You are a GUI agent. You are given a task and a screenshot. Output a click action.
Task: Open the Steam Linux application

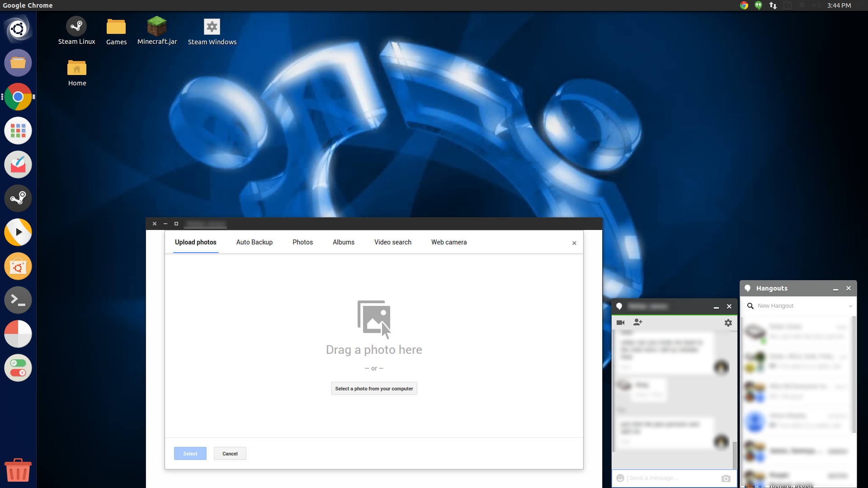76,26
